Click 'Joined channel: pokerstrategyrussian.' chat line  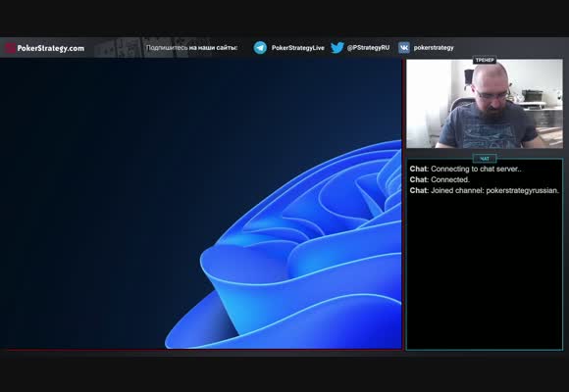tap(485, 191)
